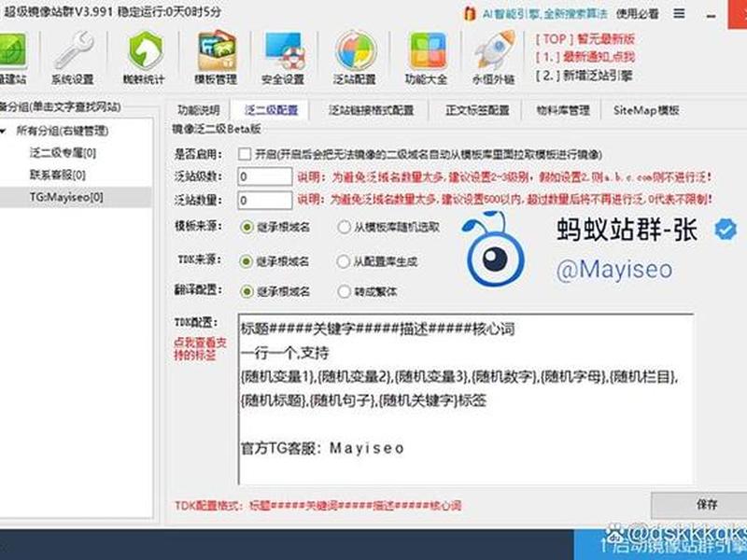Click 蚂蚁站群-张 name text
Image resolution: width=747 pixels, height=560 pixels.
pos(627,230)
